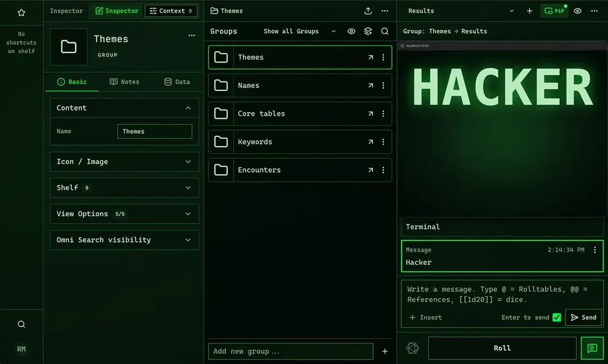Click the Roll button
This screenshot has width=608, height=364.
(502, 348)
